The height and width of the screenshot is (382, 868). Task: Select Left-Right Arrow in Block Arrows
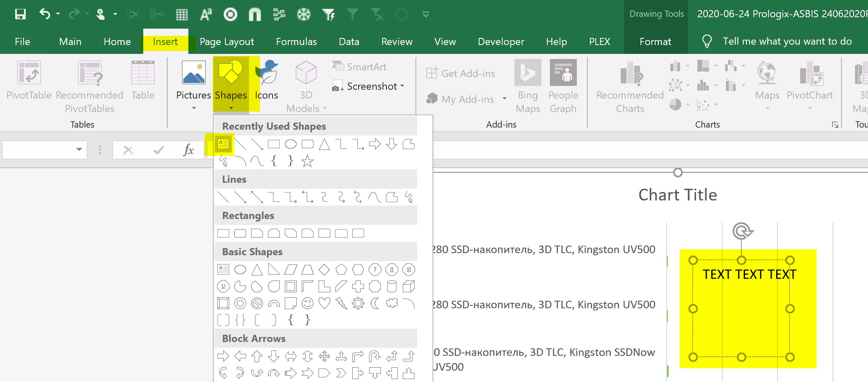(291, 356)
